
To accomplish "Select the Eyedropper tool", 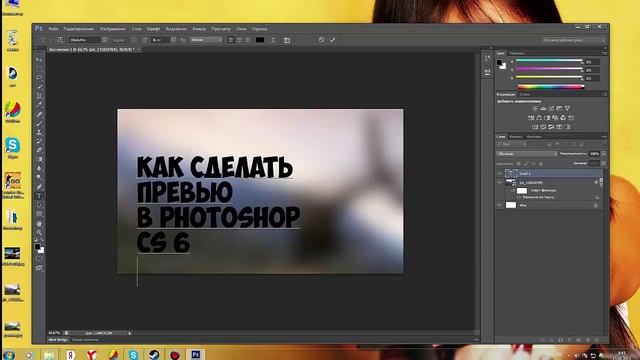I will [39, 105].
